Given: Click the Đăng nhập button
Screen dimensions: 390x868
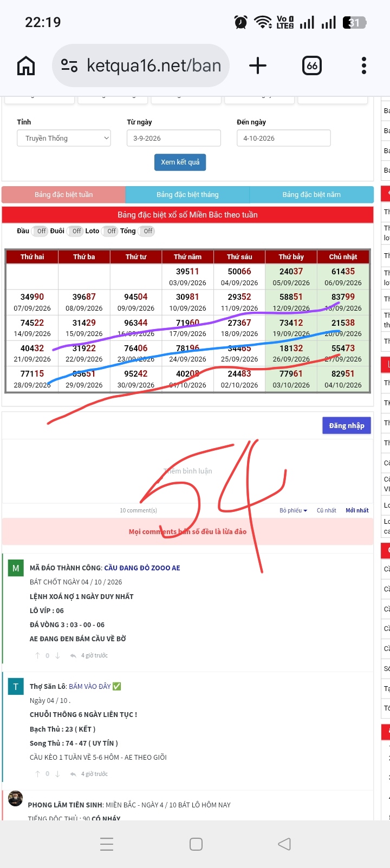Looking at the screenshot, I should (x=347, y=425).
